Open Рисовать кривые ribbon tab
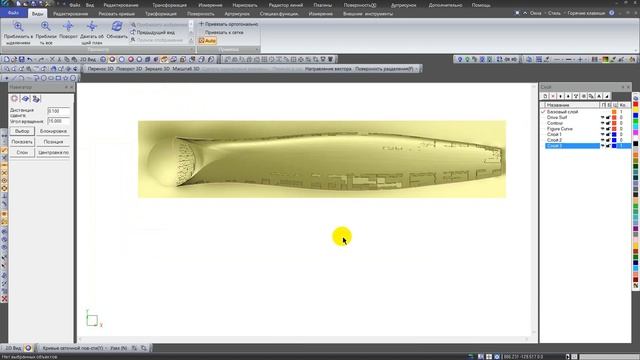Screen dimensions: 640x360 coord(116,14)
